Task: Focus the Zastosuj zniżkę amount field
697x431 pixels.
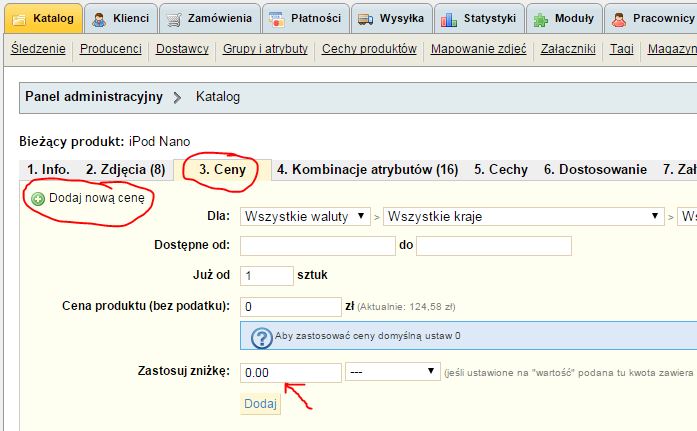Action: (291, 373)
